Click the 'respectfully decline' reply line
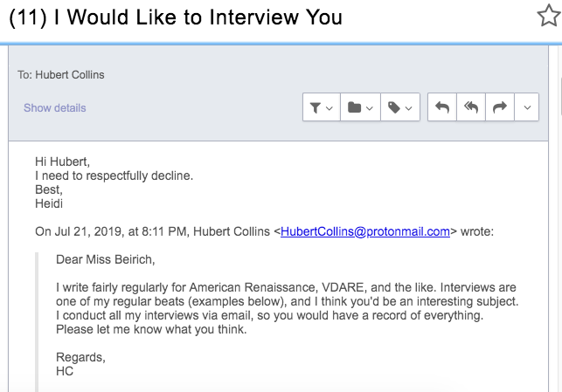The height and width of the screenshot is (392, 562). coord(114,175)
